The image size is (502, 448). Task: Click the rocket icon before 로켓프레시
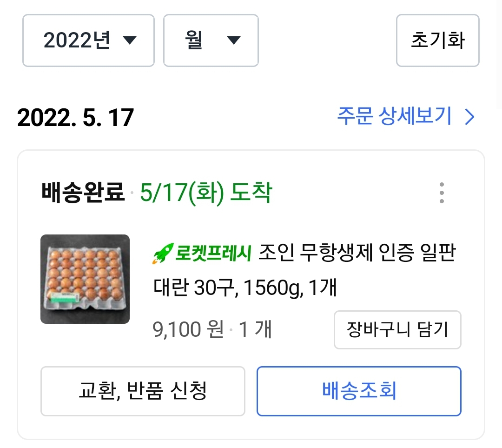pos(163,254)
